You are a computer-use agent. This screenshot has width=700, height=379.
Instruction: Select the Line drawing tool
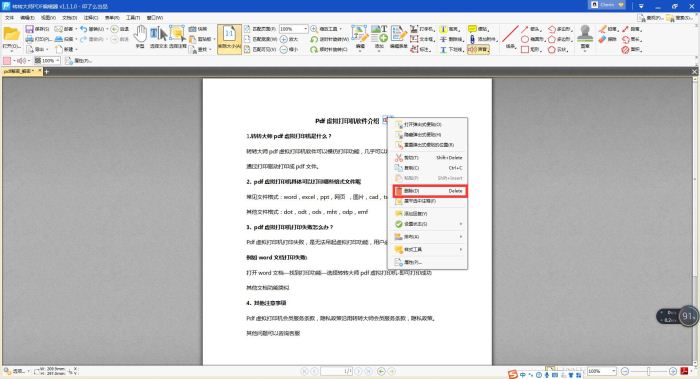(510, 36)
